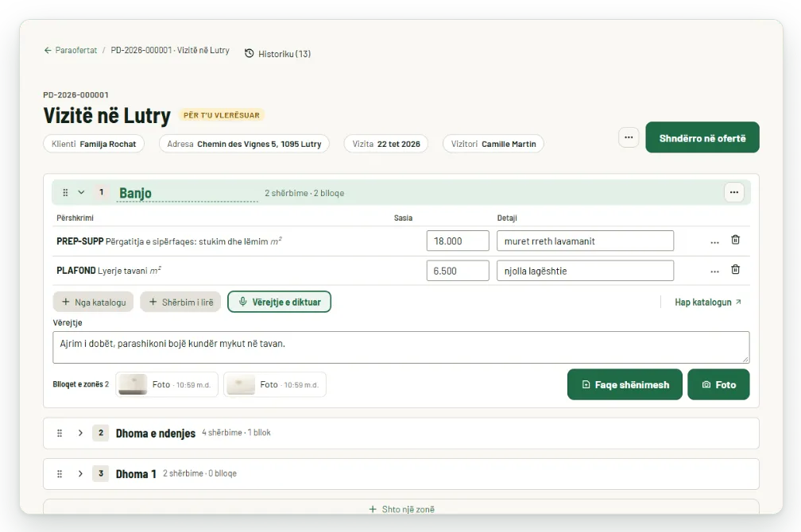Edit the Banjo zone name
The width and height of the screenshot is (801, 532).
tap(187, 193)
